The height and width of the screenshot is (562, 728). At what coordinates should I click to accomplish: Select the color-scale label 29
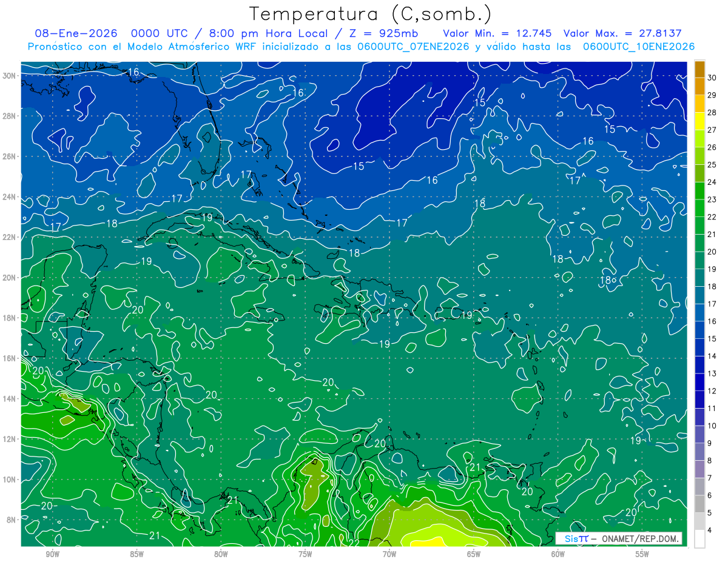(x=712, y=95)
